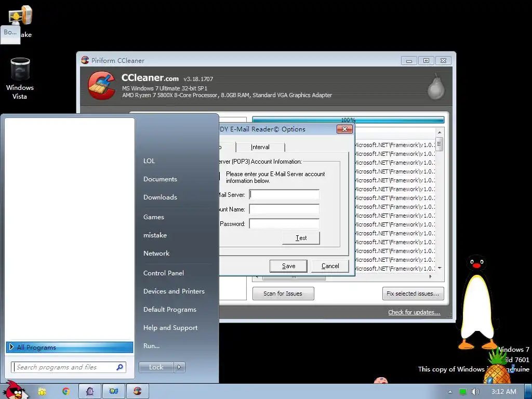Cancel the E-Mail Reader options dialog
The image size is (532, 399).
330,266
